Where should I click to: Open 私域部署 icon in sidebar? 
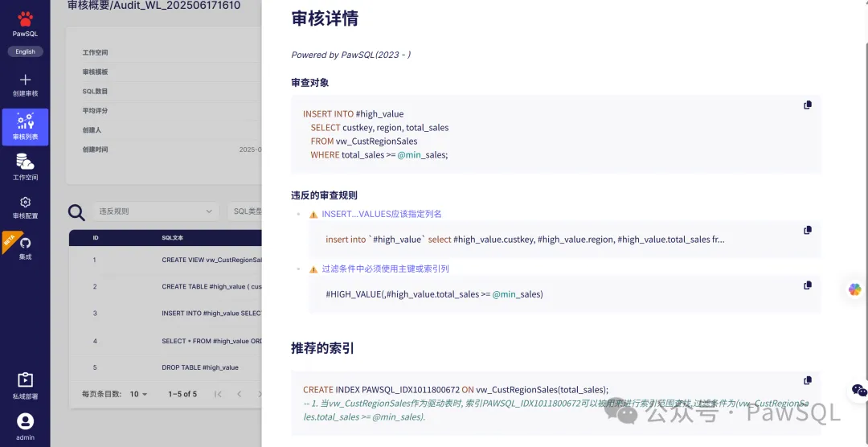coord(25,380)
